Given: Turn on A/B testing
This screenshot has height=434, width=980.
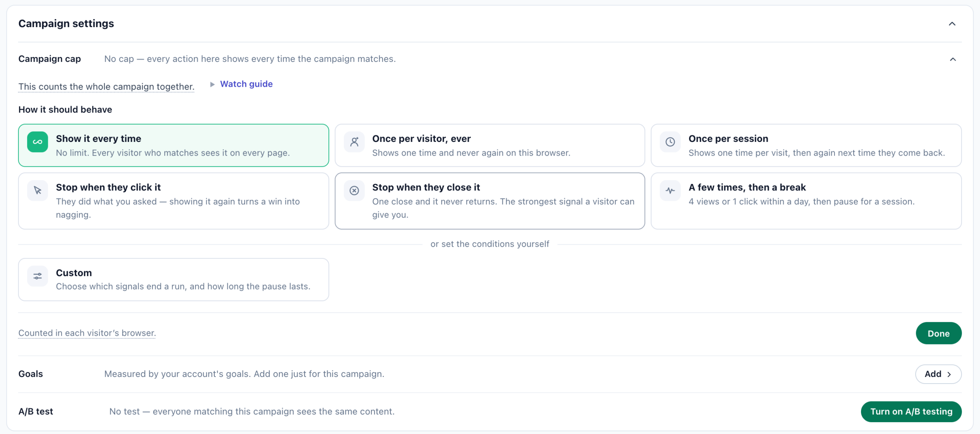Looking at the screenshot, I should [911, 412].
